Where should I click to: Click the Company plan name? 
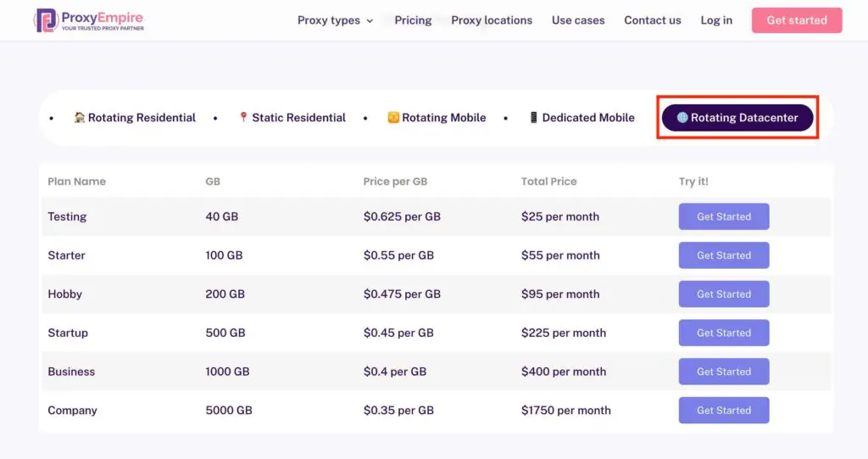(x=73, y=411)
